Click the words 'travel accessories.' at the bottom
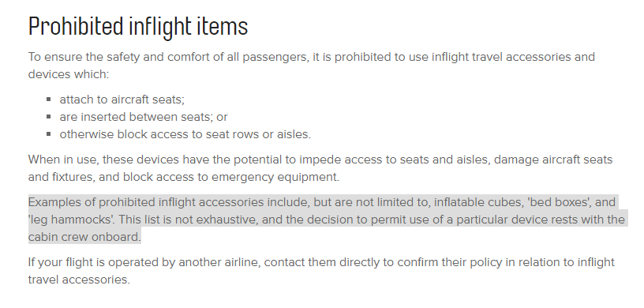The width and height of the screenshot is (644, 308). pos(79,280)
